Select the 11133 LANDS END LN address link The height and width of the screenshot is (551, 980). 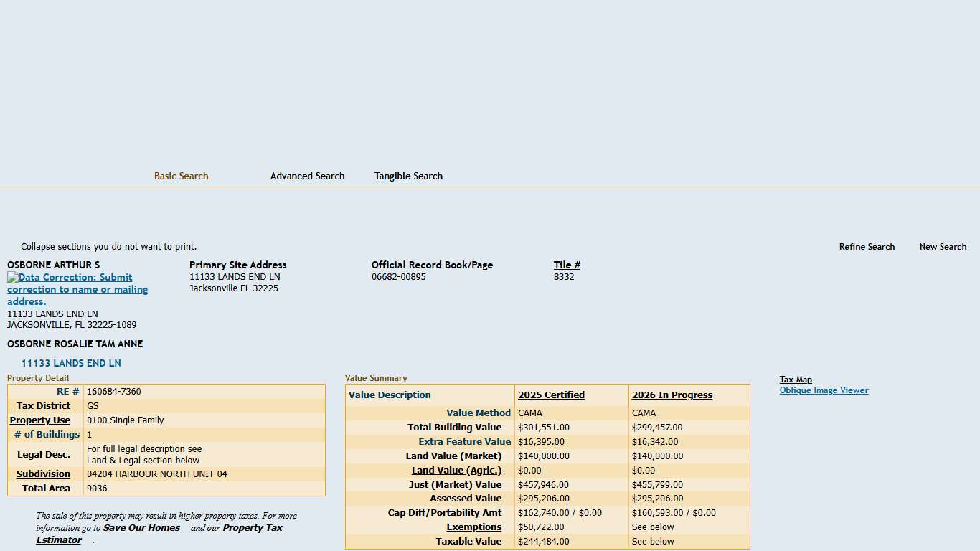pos(70,363)
